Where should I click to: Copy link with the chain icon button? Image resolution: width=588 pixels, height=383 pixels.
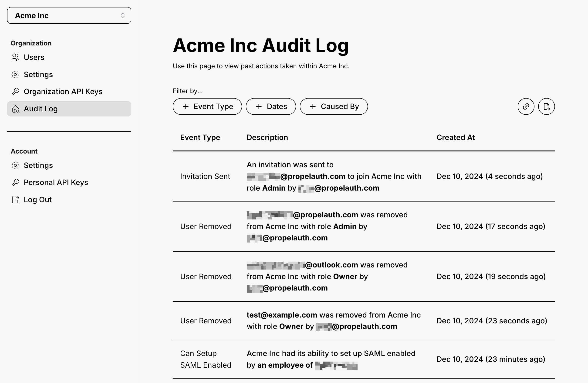tap(526, 106)
